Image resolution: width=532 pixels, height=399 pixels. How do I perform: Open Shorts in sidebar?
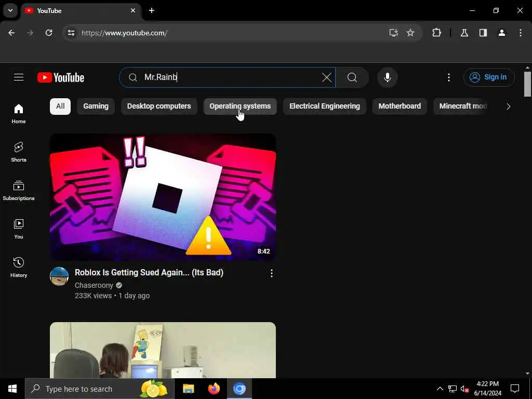19,152
